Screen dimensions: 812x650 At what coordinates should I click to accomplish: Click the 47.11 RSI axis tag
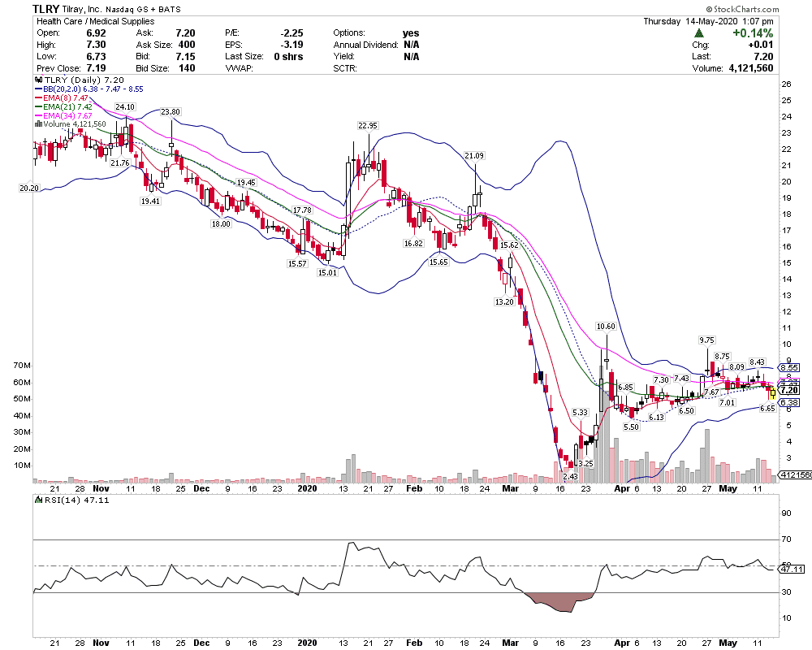792,569
